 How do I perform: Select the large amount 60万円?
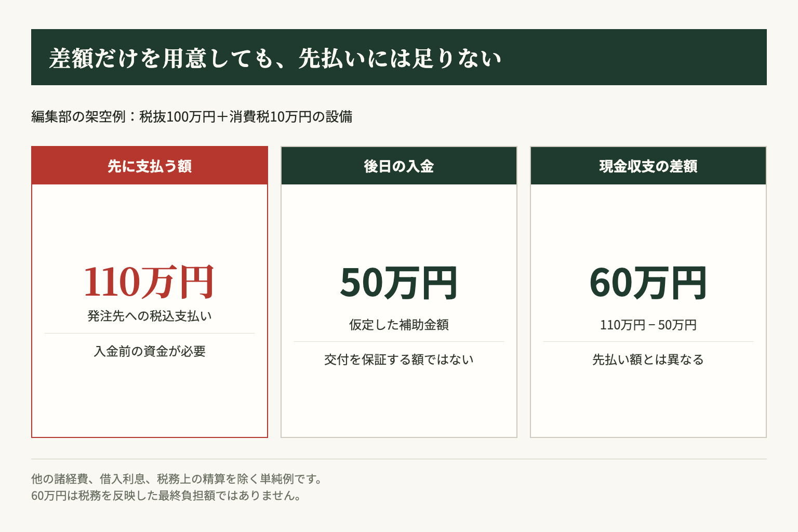click(648, 283)
